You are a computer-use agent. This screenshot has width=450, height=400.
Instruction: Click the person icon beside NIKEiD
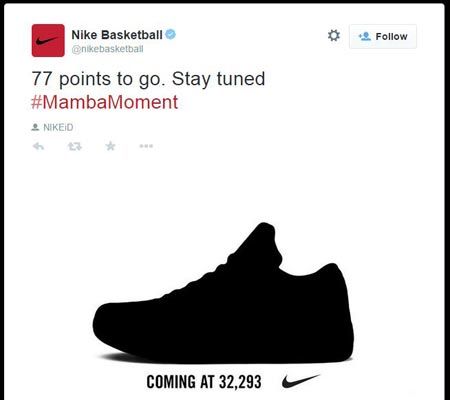coord(35,127)
